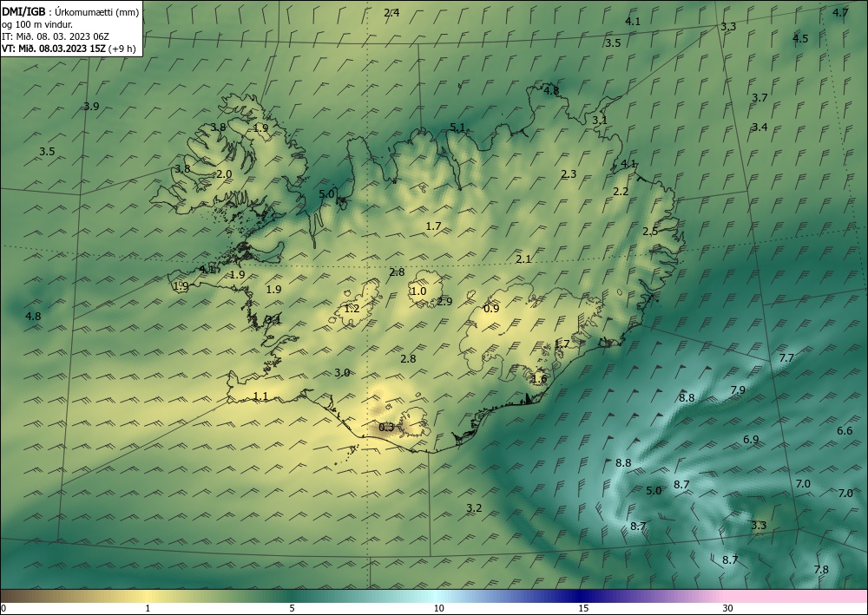This screenshot has height=615, width=868.
Task: Click the 3.4 precipitation value
Action: point(759,128)
